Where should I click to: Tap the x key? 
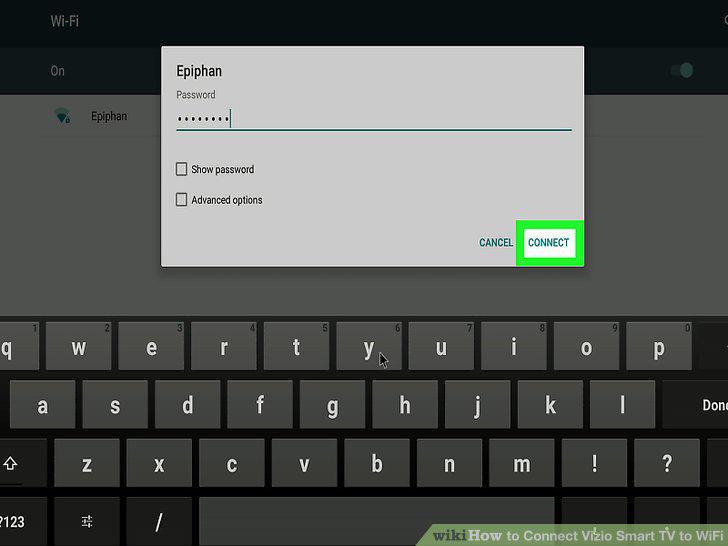click(x=159, y=463)
